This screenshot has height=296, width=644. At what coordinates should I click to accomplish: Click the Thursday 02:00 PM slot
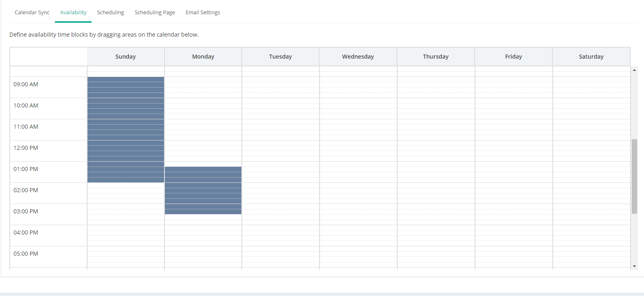coord(436,193)
